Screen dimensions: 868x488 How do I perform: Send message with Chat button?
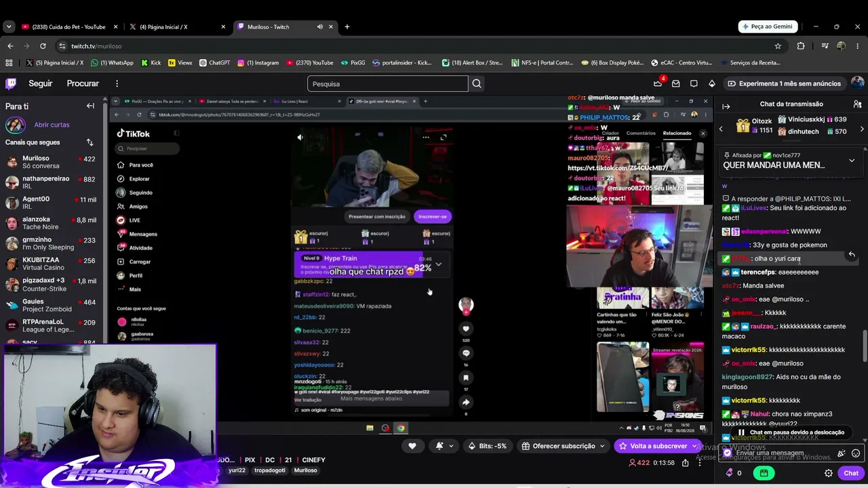pyautogui.click(x=851, y=473)
